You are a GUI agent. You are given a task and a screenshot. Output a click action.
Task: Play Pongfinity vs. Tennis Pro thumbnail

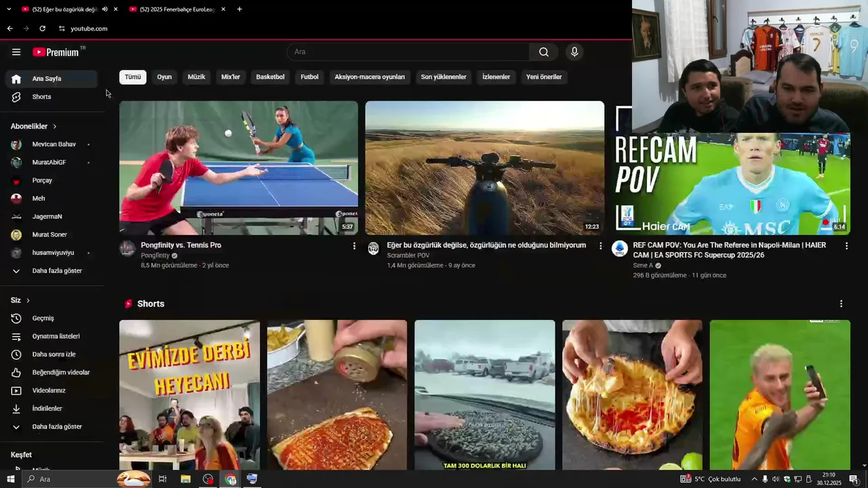[x=239, y=168]
